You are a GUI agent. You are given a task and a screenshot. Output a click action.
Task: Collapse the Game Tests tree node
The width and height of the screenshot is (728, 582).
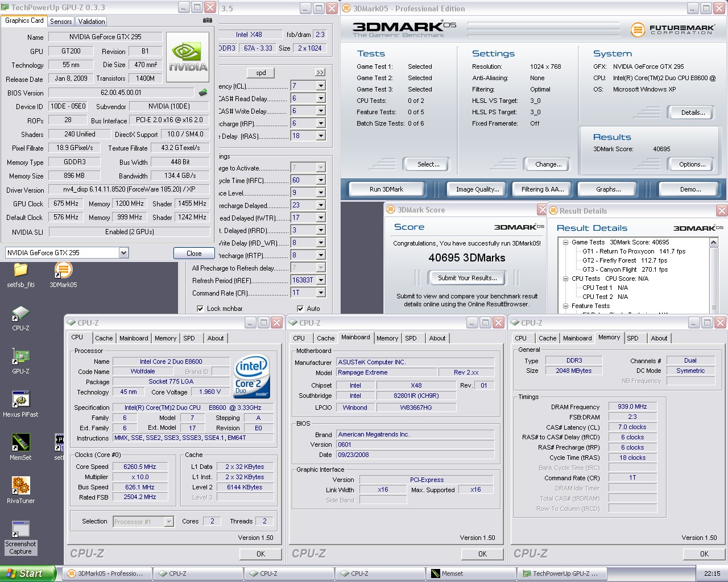(x=565, y=242)
